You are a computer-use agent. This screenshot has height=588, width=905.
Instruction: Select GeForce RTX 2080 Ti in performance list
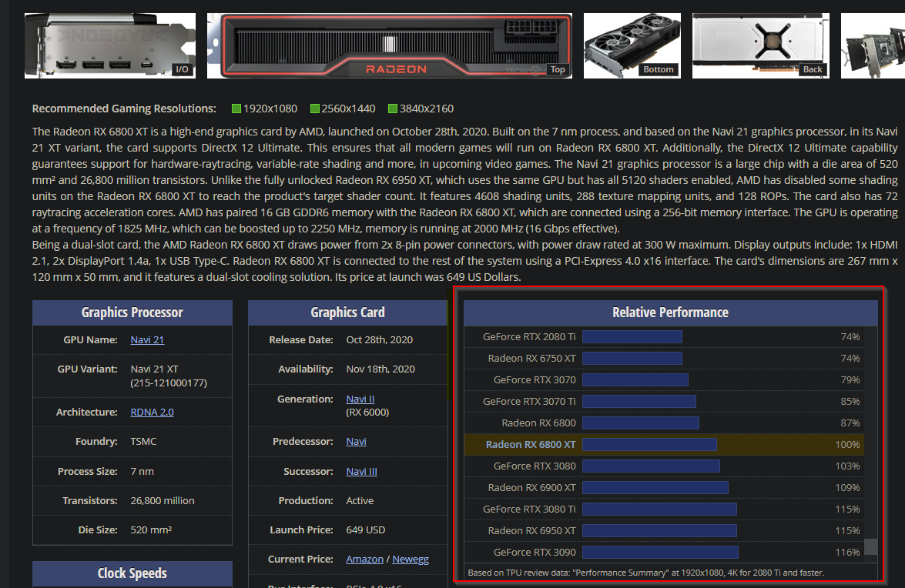pyautogui.click(x=529, y=336)
